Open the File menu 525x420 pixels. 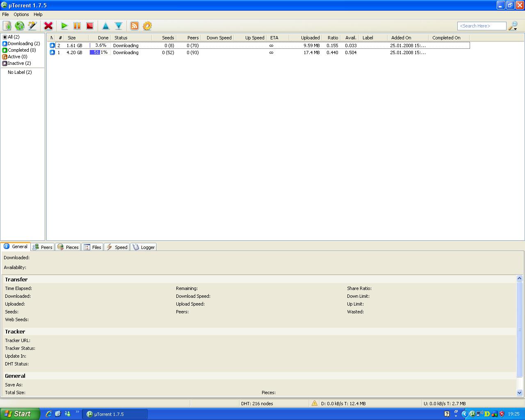pyautogui.click(x=5, y=14)
